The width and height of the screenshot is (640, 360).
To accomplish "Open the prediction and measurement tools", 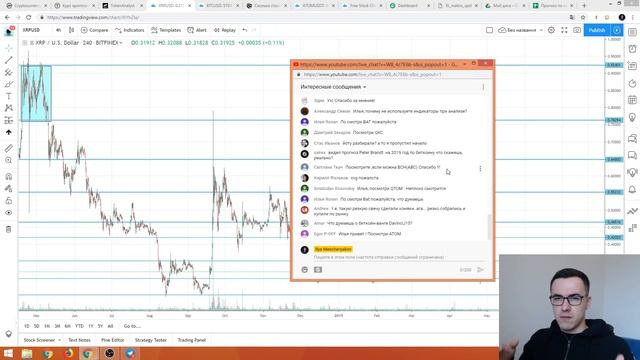I will (x=9, y=120).
